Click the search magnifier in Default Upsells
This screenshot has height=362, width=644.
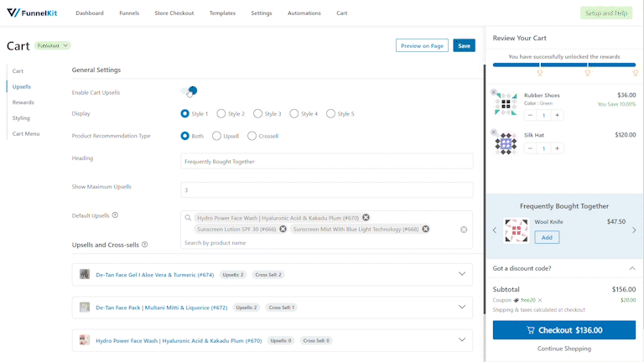188,218
